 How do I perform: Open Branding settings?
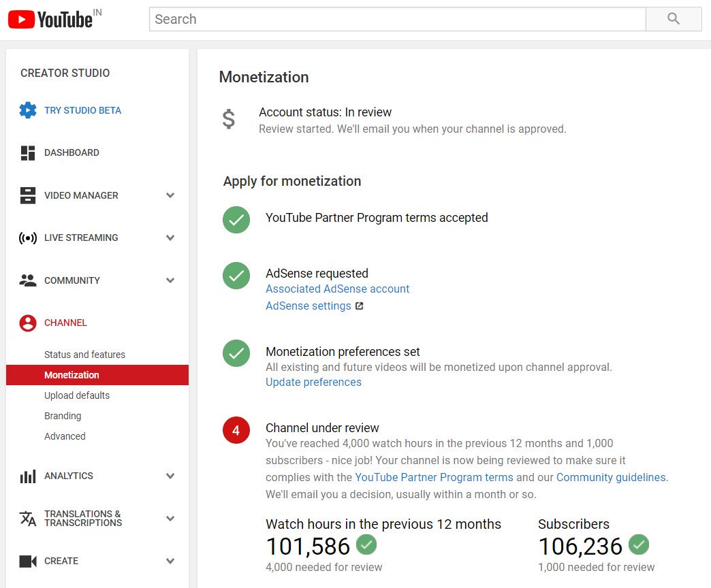[x=63, y=416]
